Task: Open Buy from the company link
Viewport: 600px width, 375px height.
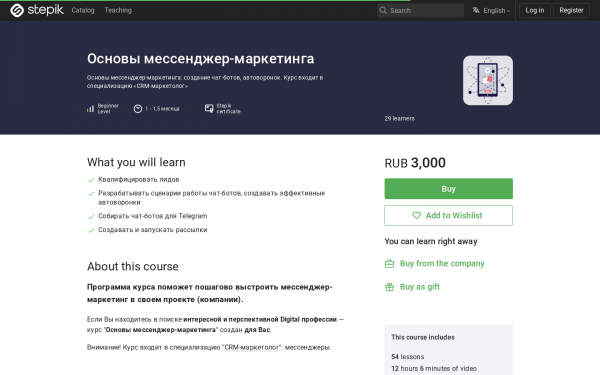Action: tap(442, 263)
